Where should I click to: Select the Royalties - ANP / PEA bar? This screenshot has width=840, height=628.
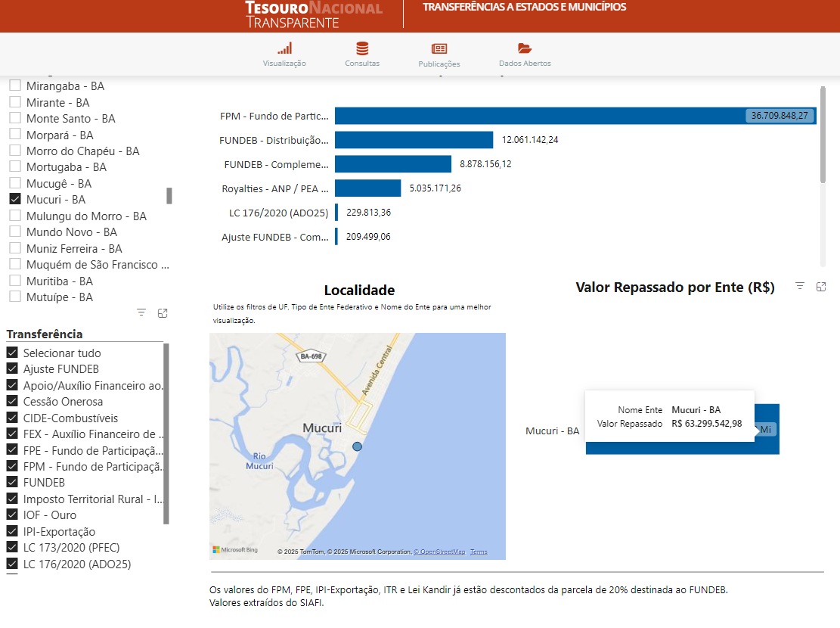pyautogui.click(x=367, y=188)
